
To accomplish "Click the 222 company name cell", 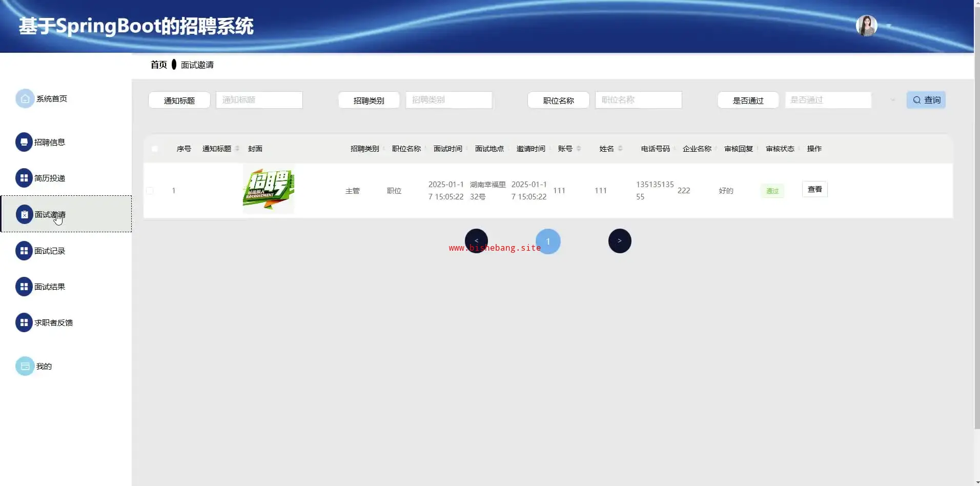I will (684, 191).
